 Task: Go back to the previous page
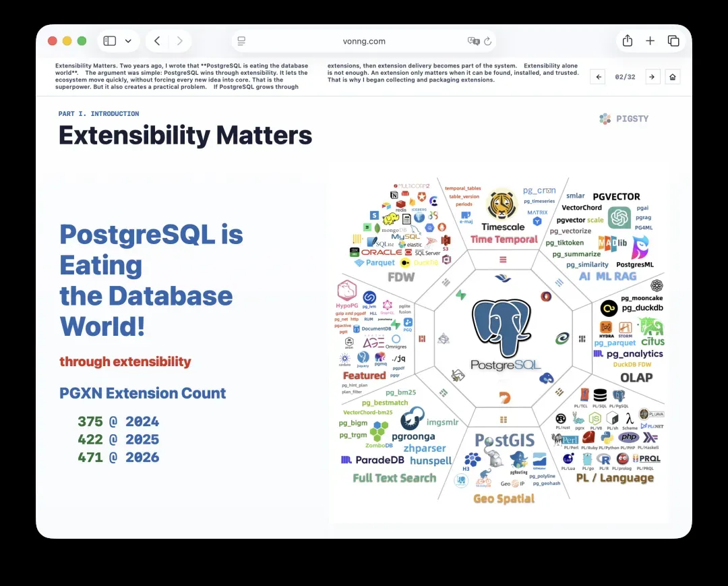click(157, 41)
